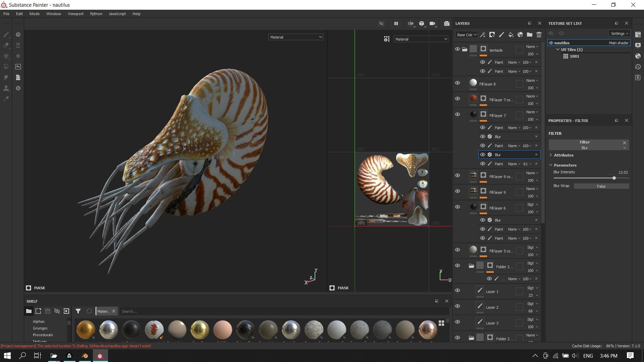The image size is (644, 362).
Task: Select the Projection tool
Action: click(6, 56)
